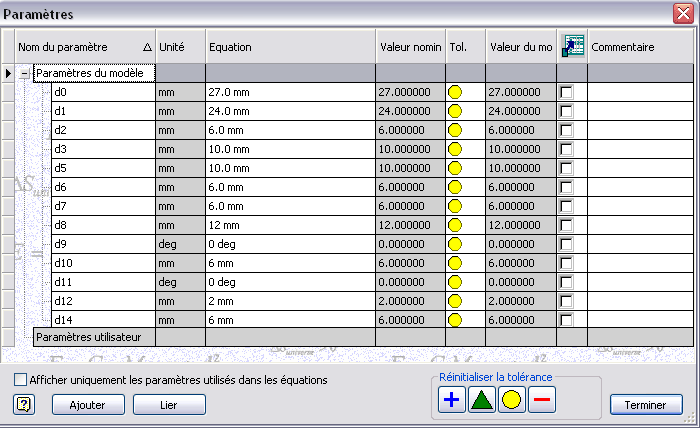This screenshot has height=428, width=700.
Task: Collapse the 'Paramètres du modèle' tree node
Action: coord(25,74)
